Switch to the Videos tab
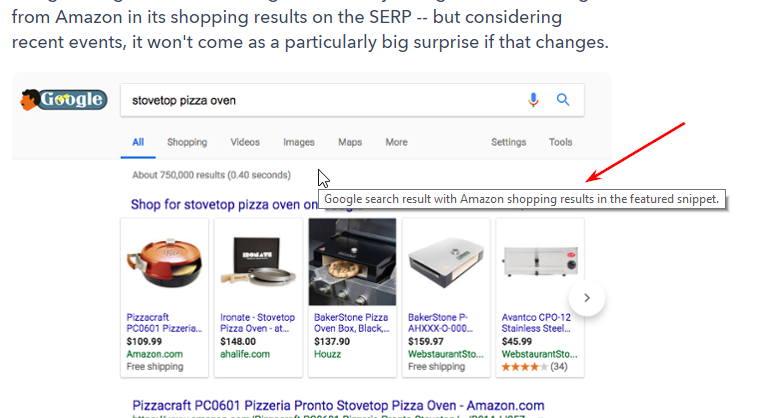Screen dimensions: 759x418 [x=245, y=142]
